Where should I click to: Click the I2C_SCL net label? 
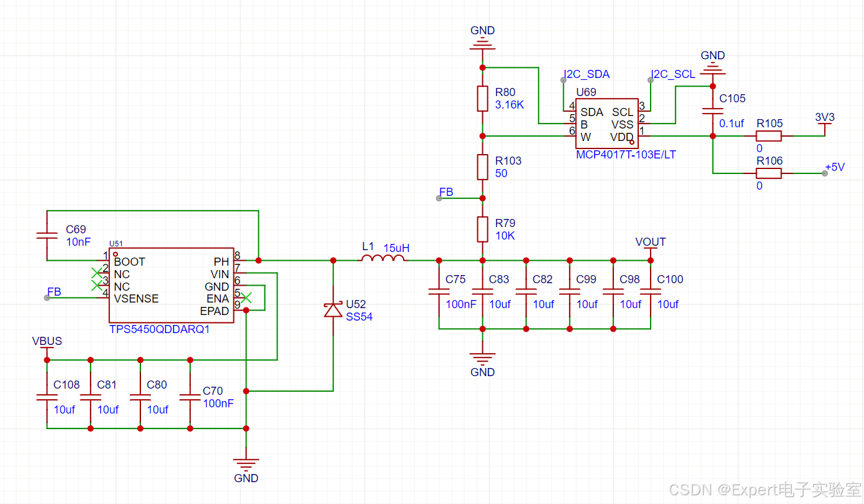(673, 74)
